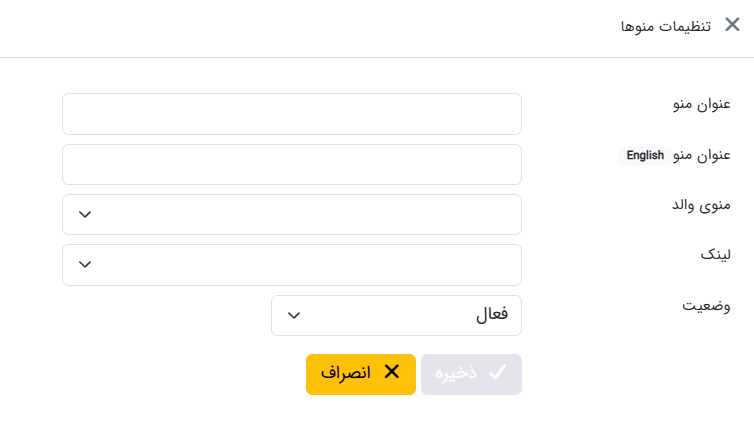This screenshot has width=754, height=428.
Task: Click the لینک field label
Action: [715, 255]
